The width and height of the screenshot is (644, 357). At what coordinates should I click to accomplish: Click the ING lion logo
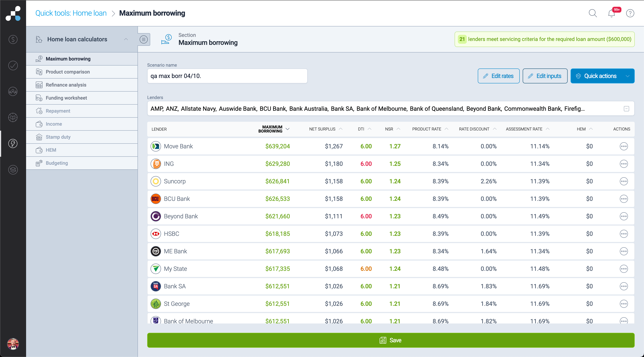point(156,164)
